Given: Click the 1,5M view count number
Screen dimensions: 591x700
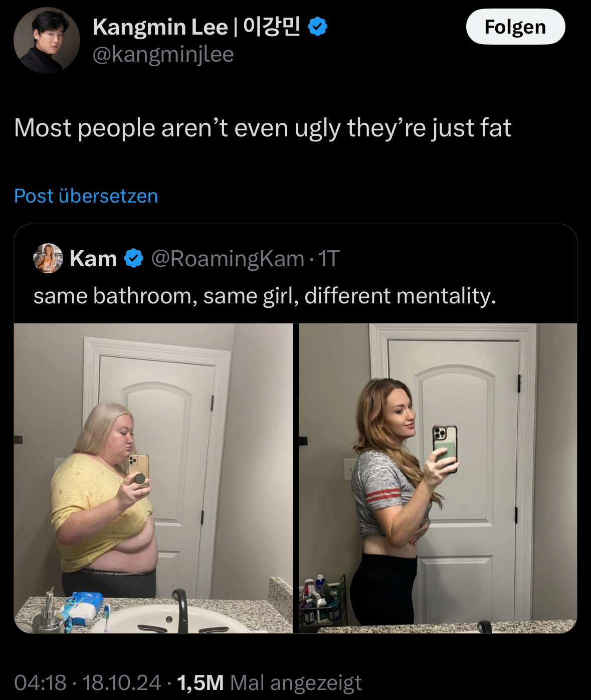Looking at the screenshot, I should [201, 682].
